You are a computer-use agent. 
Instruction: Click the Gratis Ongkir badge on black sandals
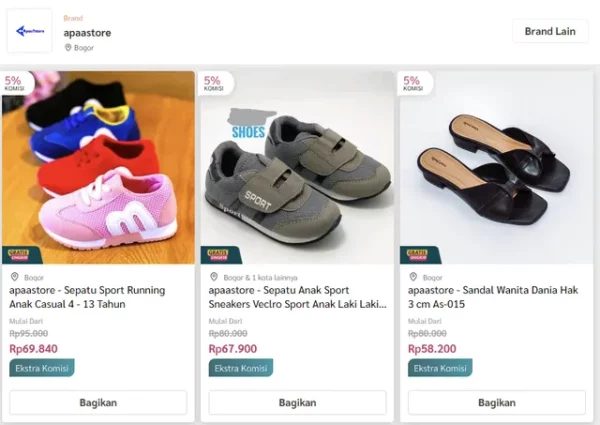(415, 254)
